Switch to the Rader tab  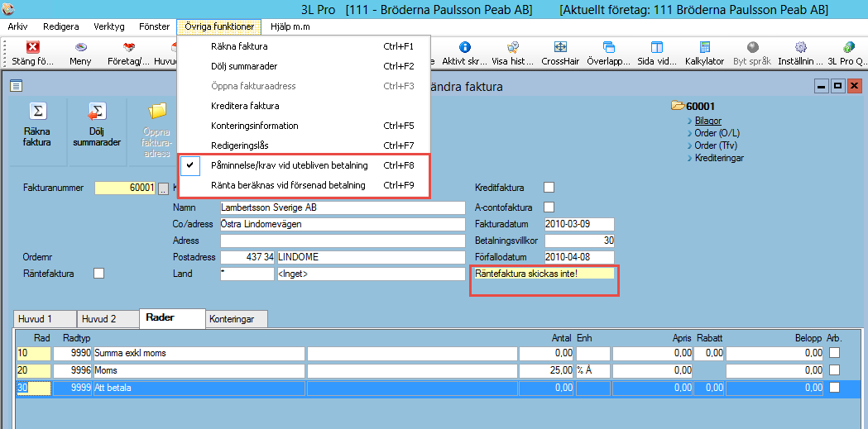(x=172, y=318)
